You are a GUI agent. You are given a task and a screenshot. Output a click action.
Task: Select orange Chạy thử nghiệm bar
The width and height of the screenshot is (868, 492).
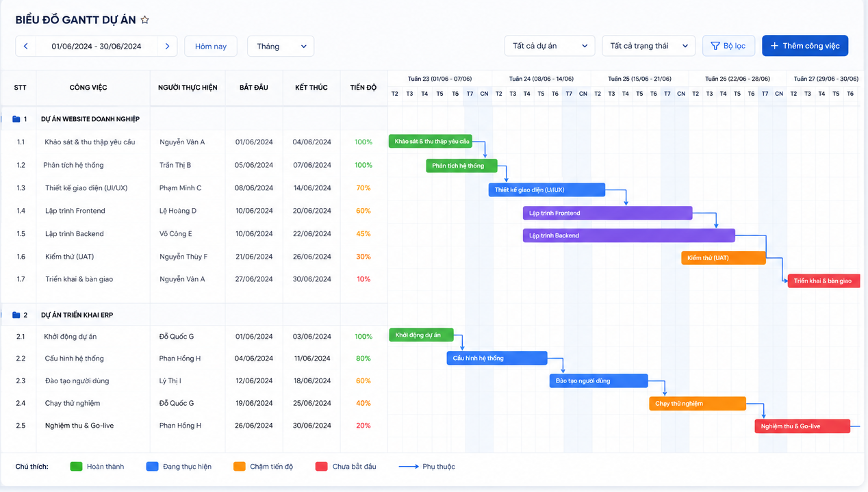(698, 404)
